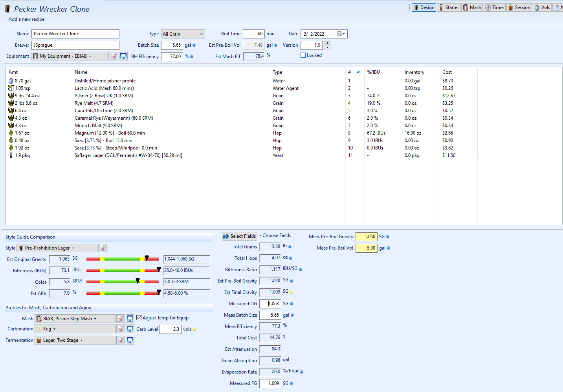Click the hop icon on the Magnum row
The width and height of the screenshot is (563, 392).
[11, 133]
